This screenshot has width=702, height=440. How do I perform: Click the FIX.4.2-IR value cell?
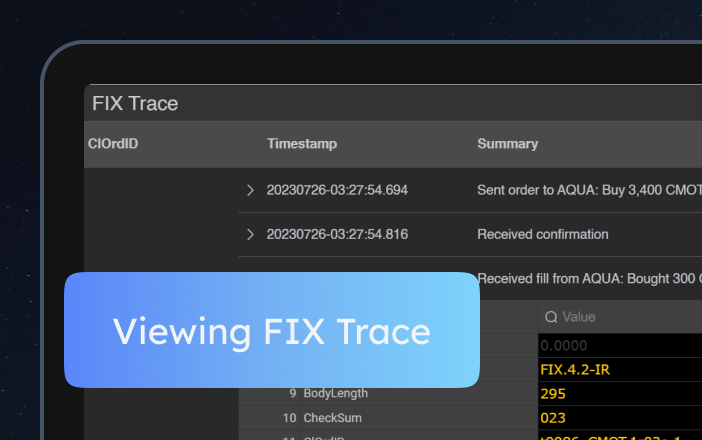pos(575,369)
